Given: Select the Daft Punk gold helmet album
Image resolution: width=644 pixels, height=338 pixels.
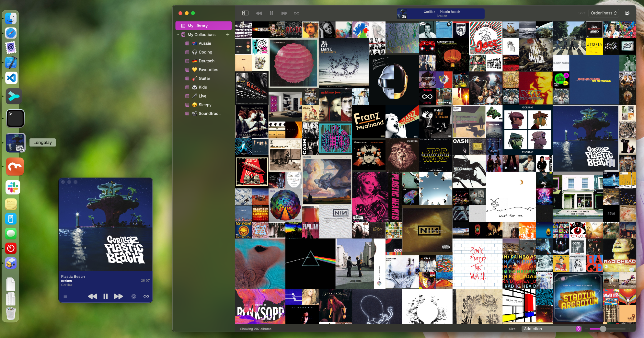Looking at the screenshot, I should [x=394, y=80].
